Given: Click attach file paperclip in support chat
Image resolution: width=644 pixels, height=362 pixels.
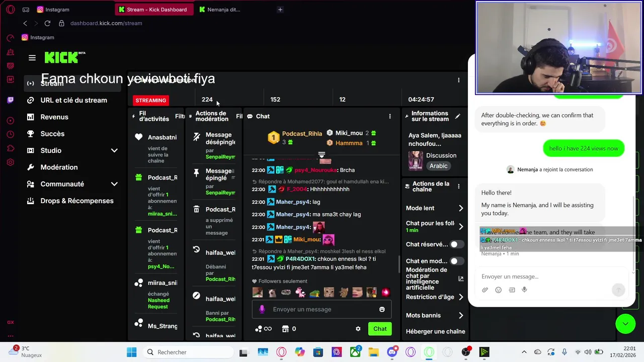Looking at the screenshot, I should 485,290.
